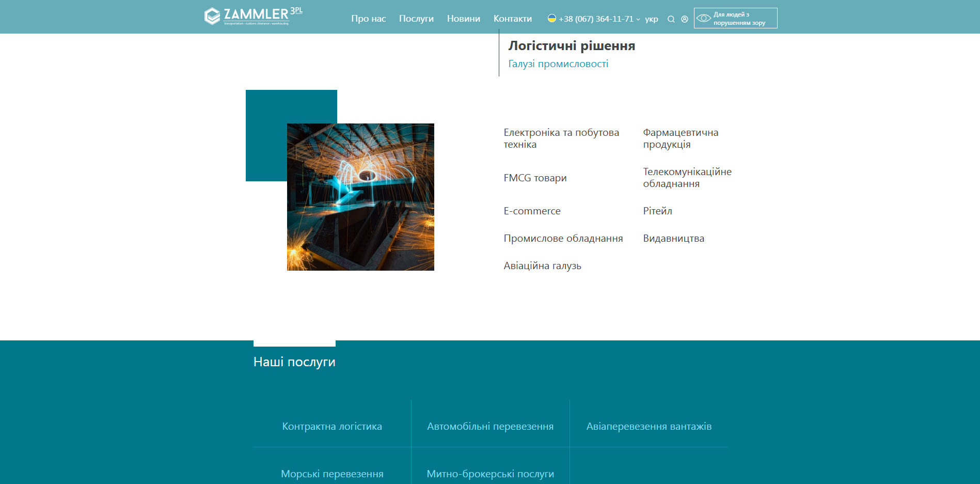Enable accessibility mode for people with vision impairment
Viewport: 980px width, 484px height.
coord(735,18)
